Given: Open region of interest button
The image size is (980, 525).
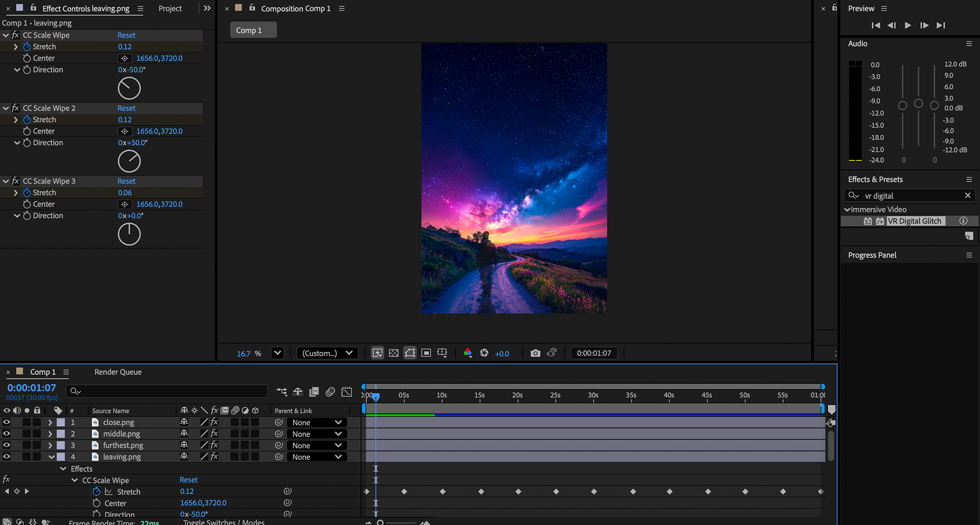Looking at the screenshot, I should 426,353.
